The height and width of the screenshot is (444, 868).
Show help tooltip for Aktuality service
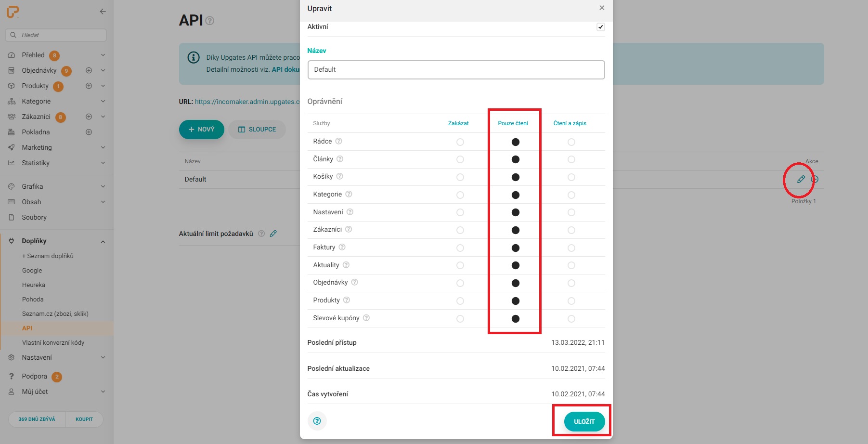click(346, 265)
